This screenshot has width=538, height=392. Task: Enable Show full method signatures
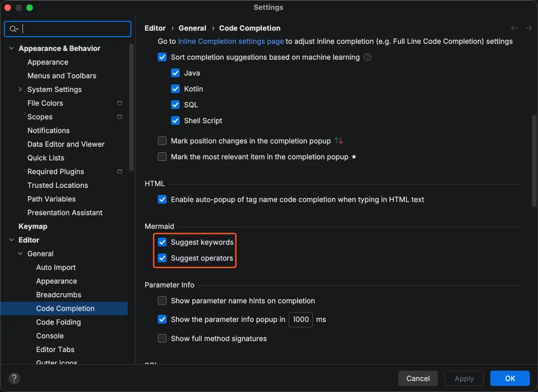[x=162, y=338]
